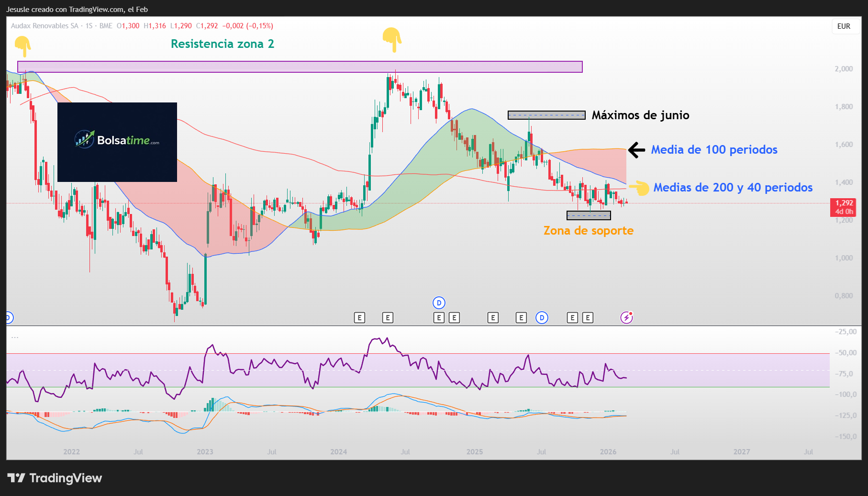Click the purple lightning events icon
This screenshot has height=496, width=868.
coord(627,317)
